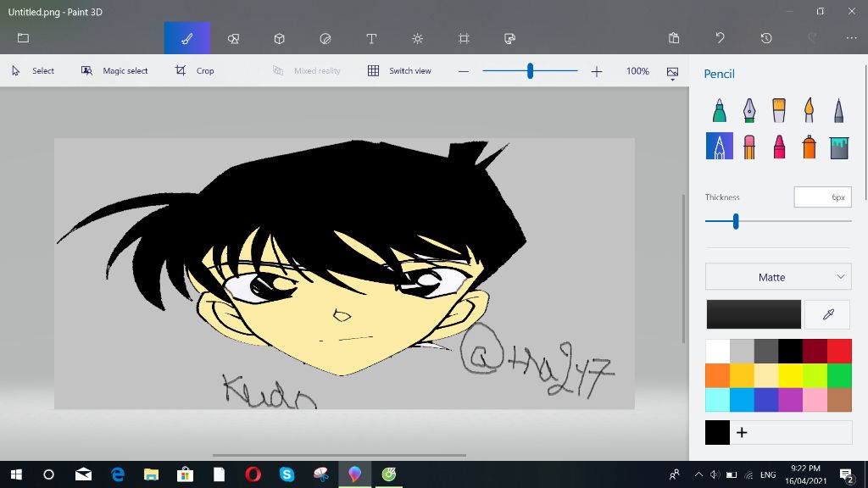Select the Spray can brush
Viewport: 868px width, 488px height.
pyautogui.click(x=809, y=147)
